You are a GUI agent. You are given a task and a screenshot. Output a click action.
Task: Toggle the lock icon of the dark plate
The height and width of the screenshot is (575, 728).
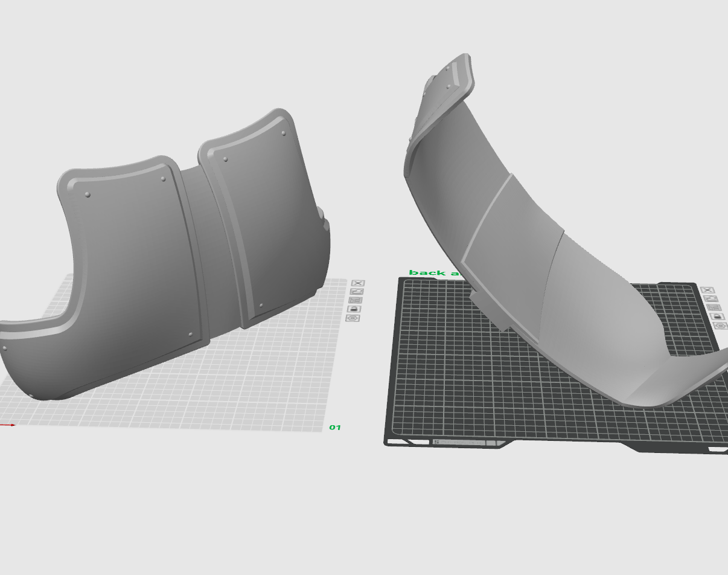(x=717, y=316)
